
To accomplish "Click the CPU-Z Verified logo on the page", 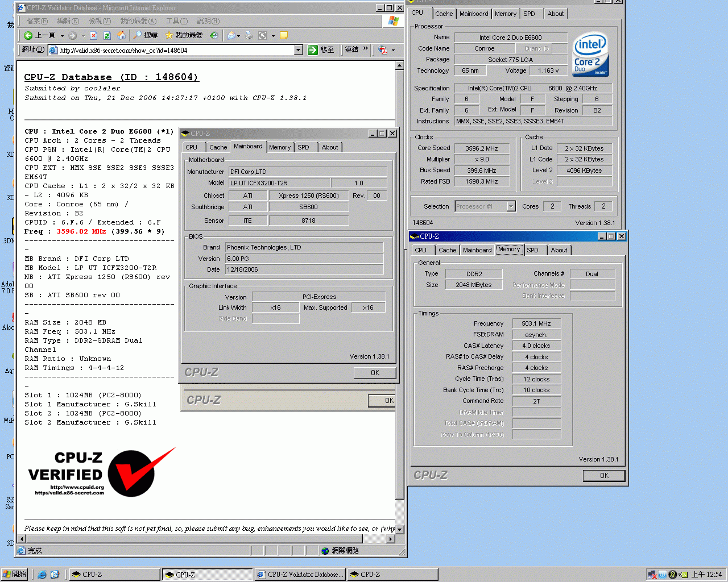I will (x=101, y=472).
